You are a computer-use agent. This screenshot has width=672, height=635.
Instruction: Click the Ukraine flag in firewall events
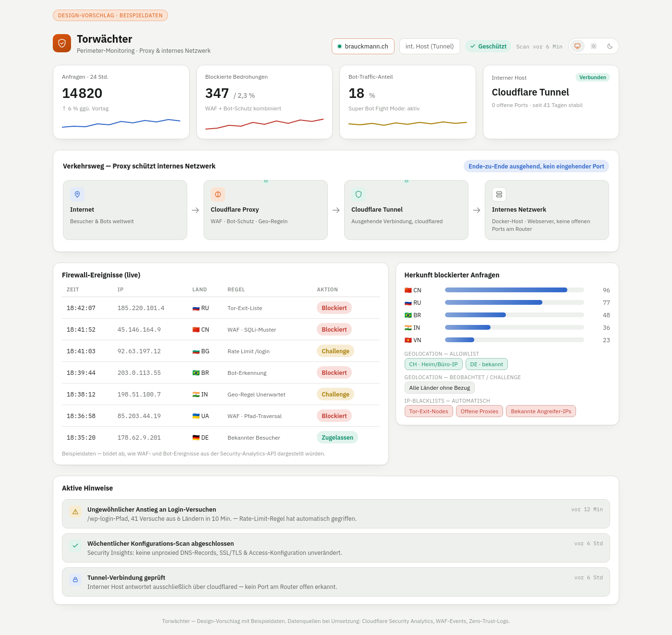(x=196, y=416)
